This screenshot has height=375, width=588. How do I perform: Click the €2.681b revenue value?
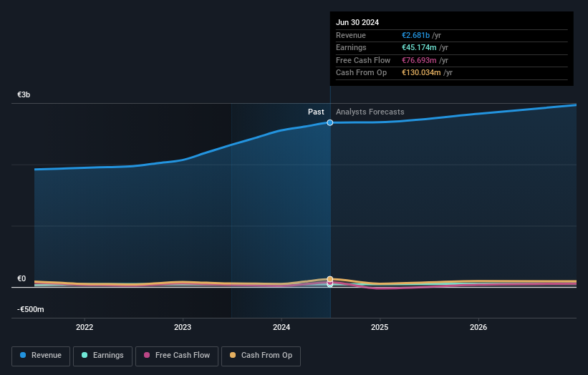[x=415, y=35]
